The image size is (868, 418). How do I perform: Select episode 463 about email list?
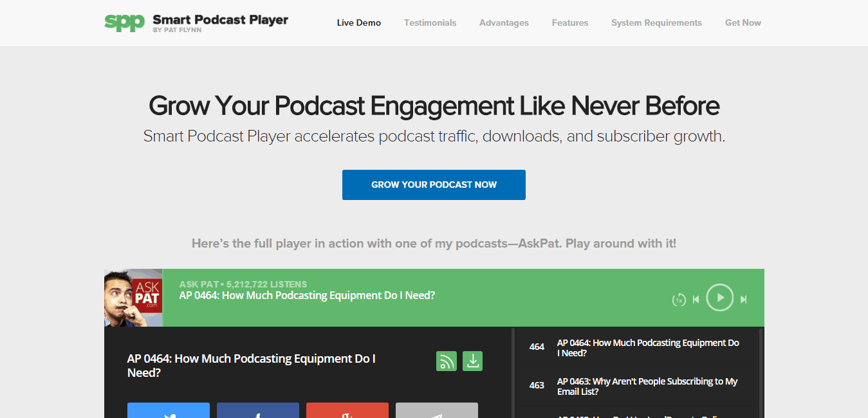(636, 386)
